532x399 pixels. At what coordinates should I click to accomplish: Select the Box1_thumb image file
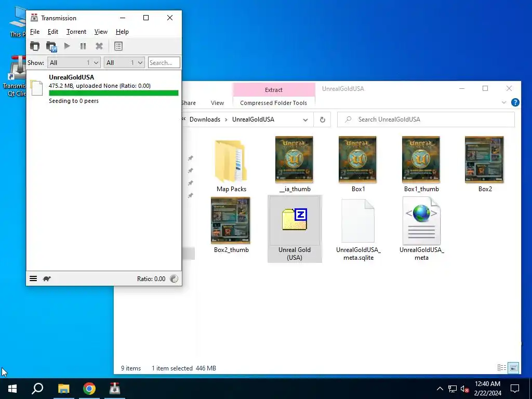pyautogui.click(x=421, y=165)
